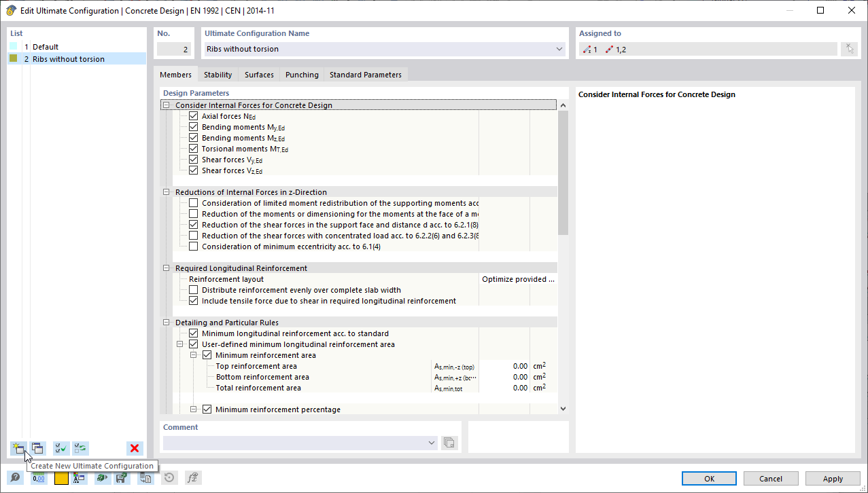Enable Consideration of minimum eccentricity acc. to 6.1(4)
Screen dimensions: 868x493
coord(194,246)
